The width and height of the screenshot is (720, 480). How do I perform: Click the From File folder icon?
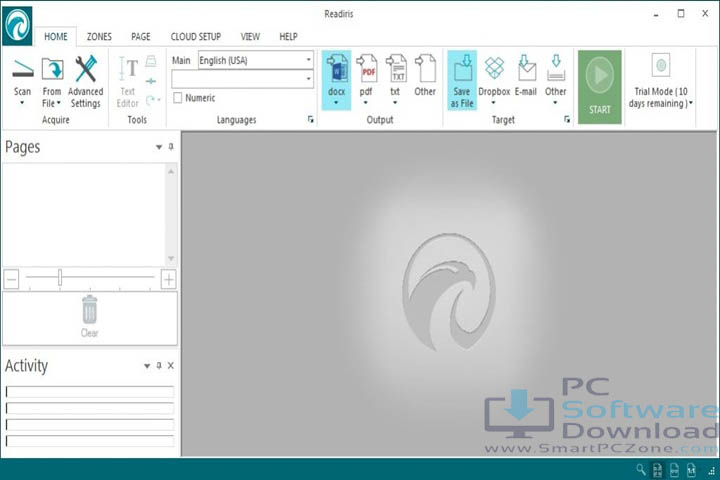pyautogui.click(x=52, y=69)
